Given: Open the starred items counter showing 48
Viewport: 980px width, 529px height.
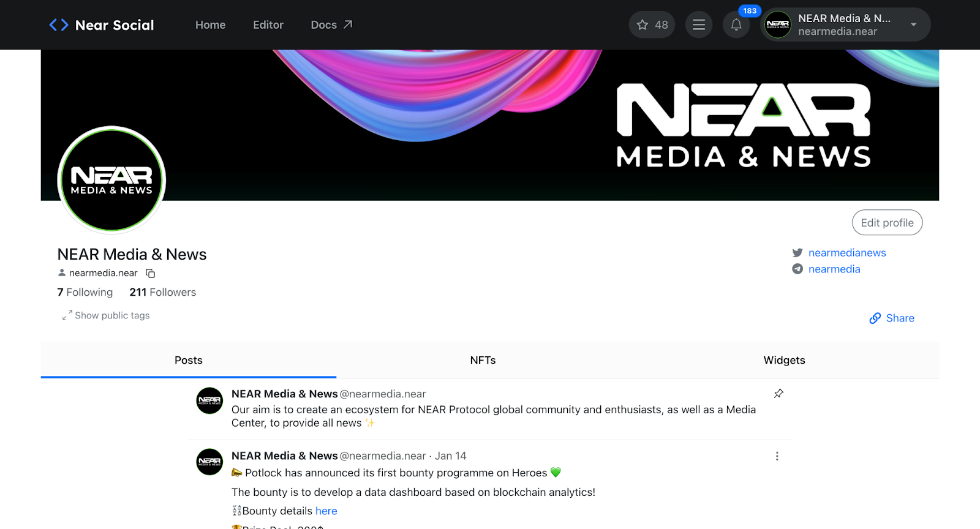Looking at the screenshot, I should pyautogui.click(x=652, y=25).
